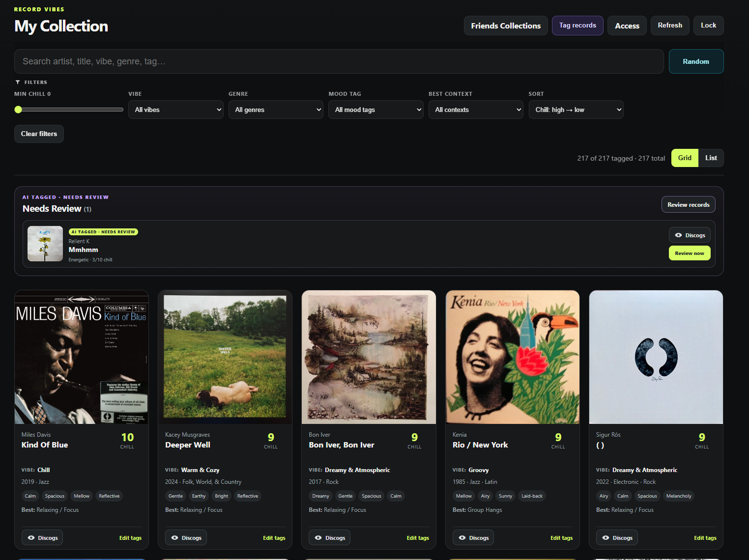The height and width of the screenshot is (560, 749).
Task: Expand the Best Context dropdown
Action: tap(476, 110)
